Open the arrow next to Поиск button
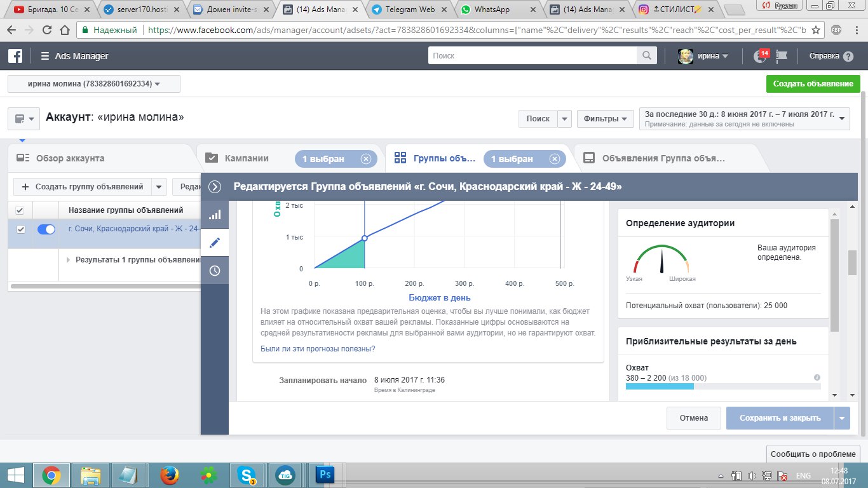 (x=565, y=119)
